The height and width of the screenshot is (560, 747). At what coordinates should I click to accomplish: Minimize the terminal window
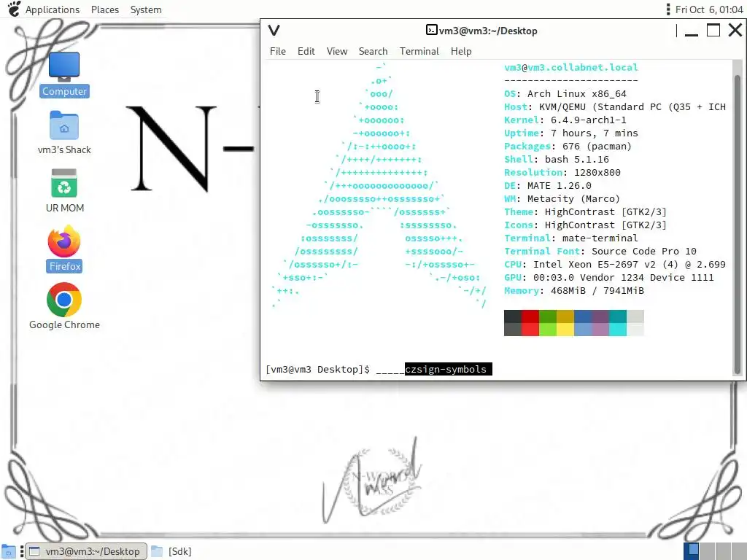[692, 31]
